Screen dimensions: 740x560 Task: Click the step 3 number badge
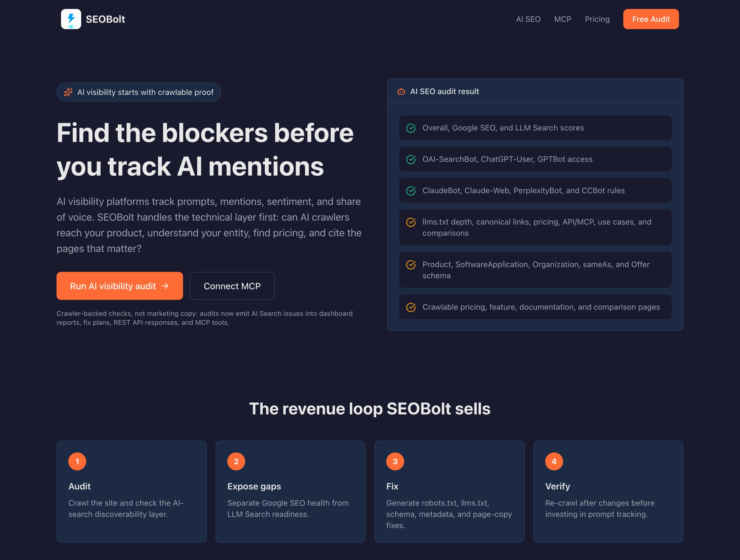pos(395,461)
